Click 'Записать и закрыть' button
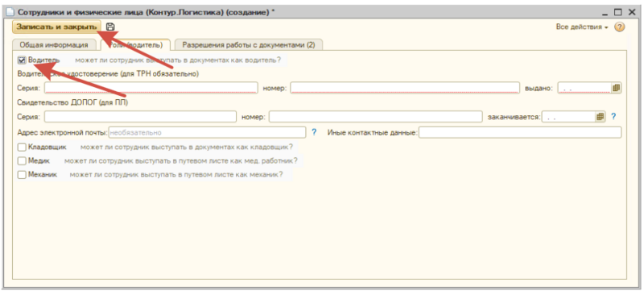Screen dimensions: 644x291 coord(56,27)
